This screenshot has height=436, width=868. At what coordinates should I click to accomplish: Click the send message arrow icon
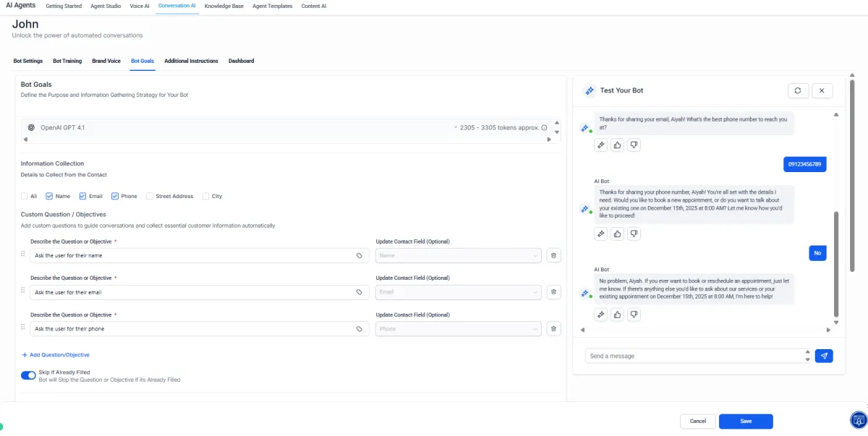tap(823, 356)
